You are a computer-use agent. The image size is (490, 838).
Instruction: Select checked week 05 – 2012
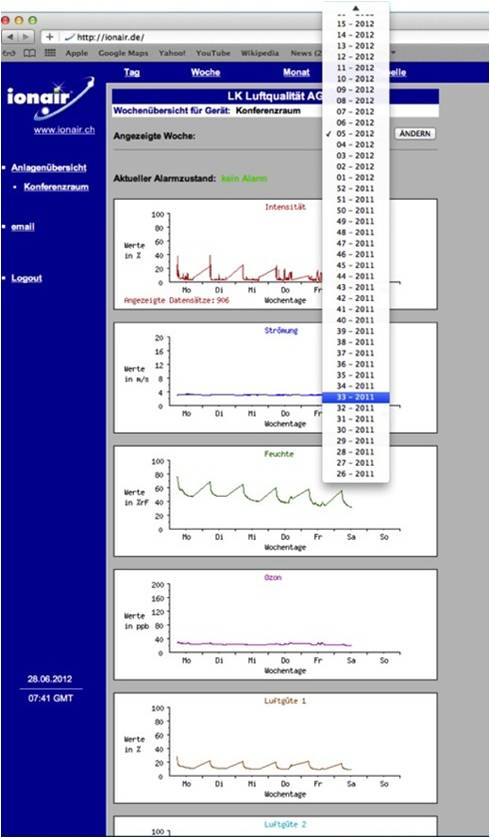tap(356, 134)
